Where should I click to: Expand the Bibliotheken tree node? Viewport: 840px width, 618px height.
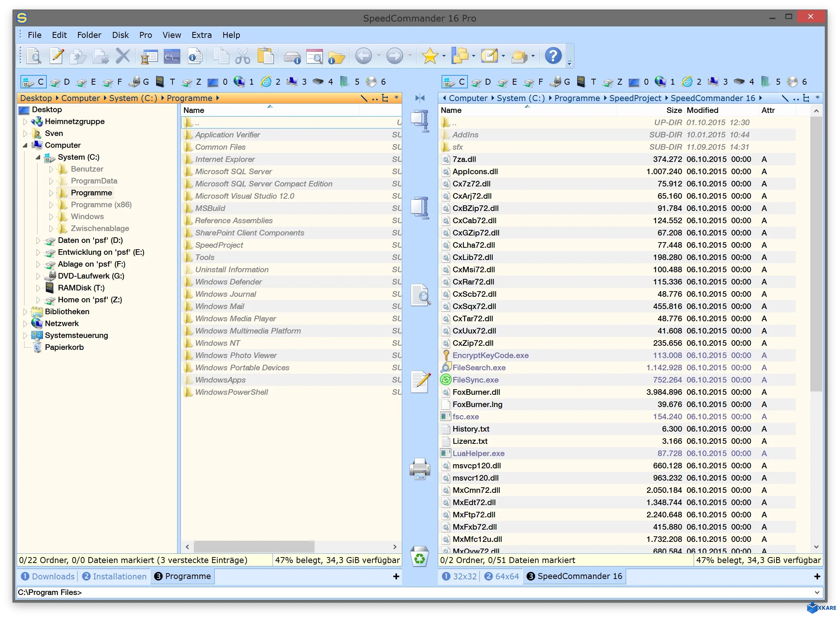point(25,312)
